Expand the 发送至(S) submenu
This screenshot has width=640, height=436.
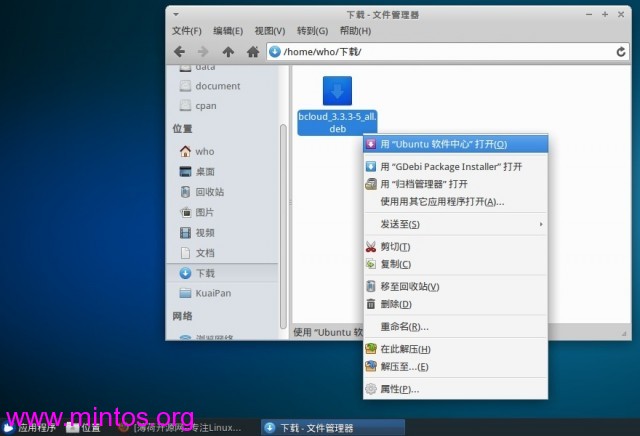pos(456,224)
